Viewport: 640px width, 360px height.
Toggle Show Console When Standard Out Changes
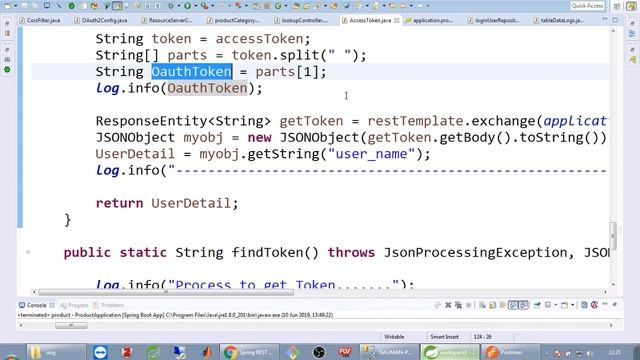tap(513, 305)
